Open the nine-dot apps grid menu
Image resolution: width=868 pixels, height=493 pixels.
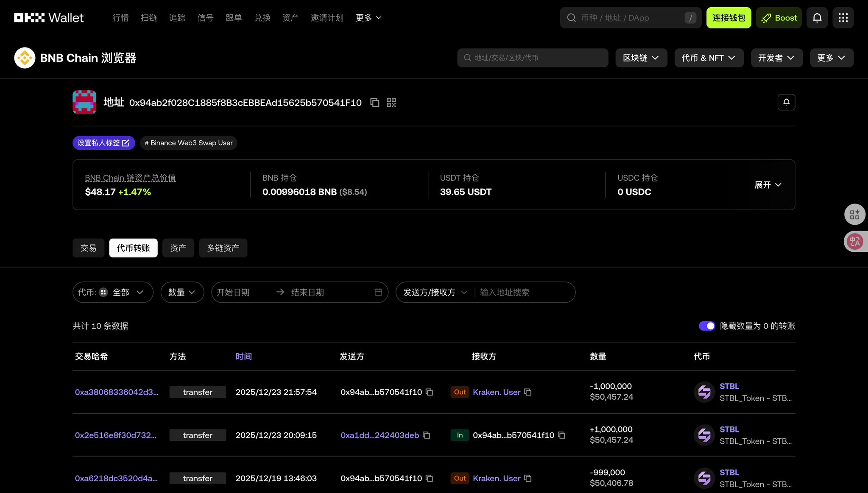coord(843,18)
